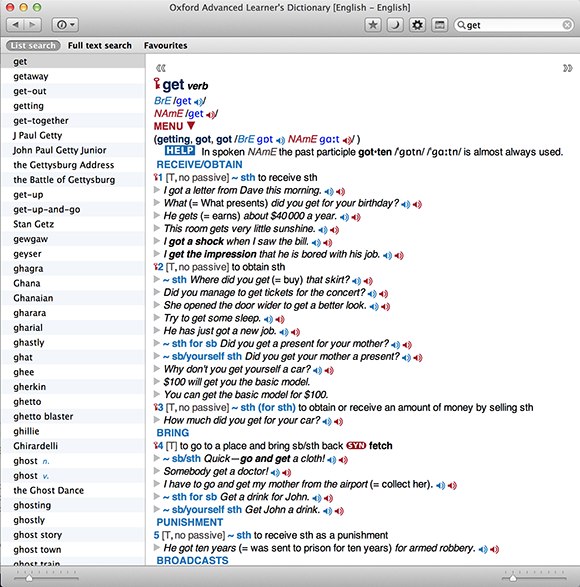Image resolution: width=580 pixels, height=587 pixels.
Task: Expand example 'get my mother from the airport'
Action: click(x=157, y=484)
